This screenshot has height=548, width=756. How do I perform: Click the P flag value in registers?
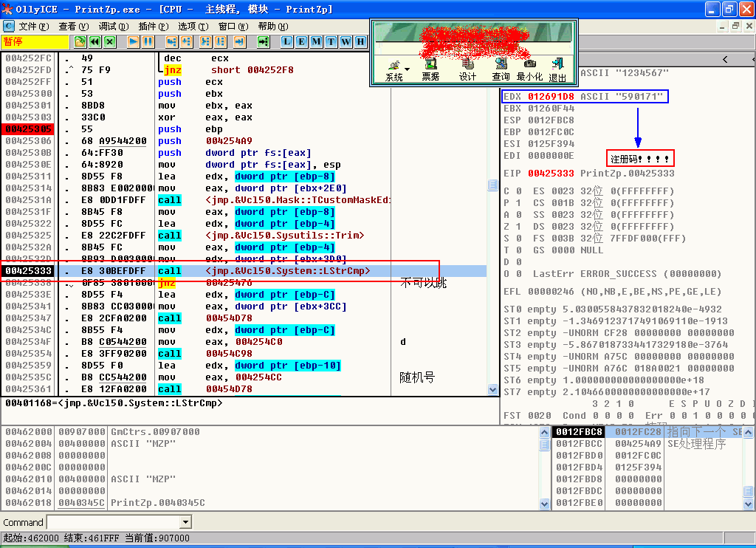(x=518, y=203)
